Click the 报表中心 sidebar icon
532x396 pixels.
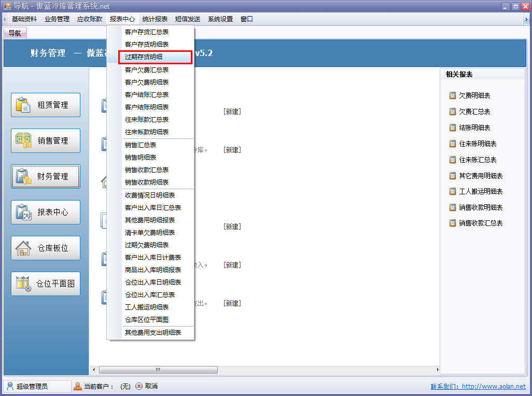(x=45, y=212)
